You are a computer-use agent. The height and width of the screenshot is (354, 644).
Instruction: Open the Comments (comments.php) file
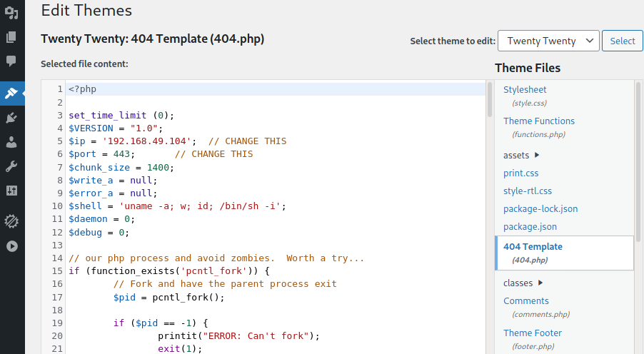(x=525, y=301)
